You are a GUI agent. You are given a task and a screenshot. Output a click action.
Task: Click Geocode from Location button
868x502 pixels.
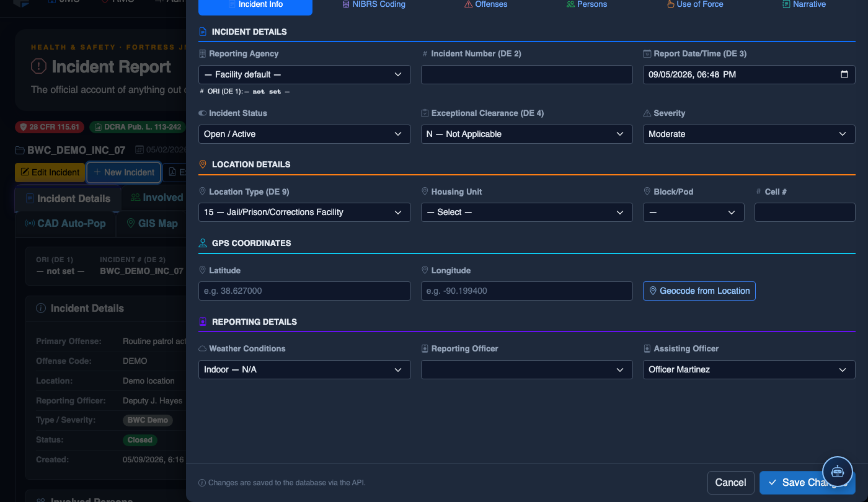699,291
